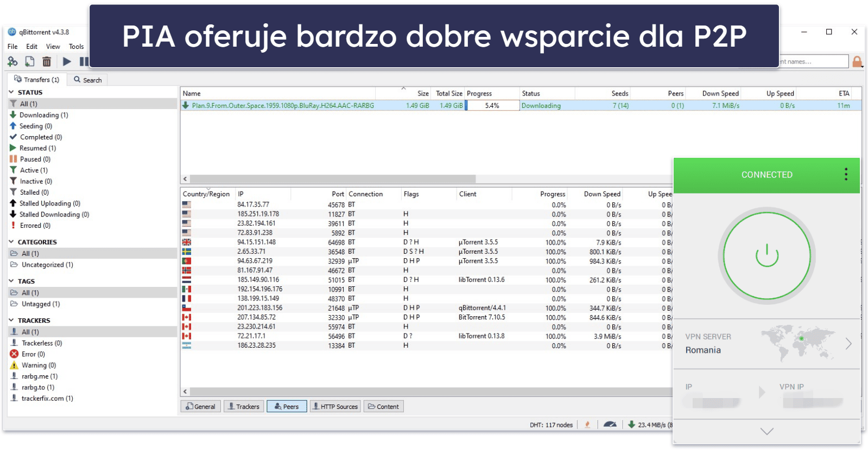The height and width of the screenshot is (455, 868).
Task: Sort peers by Country/Region column header
Action: tap(208, 194)
